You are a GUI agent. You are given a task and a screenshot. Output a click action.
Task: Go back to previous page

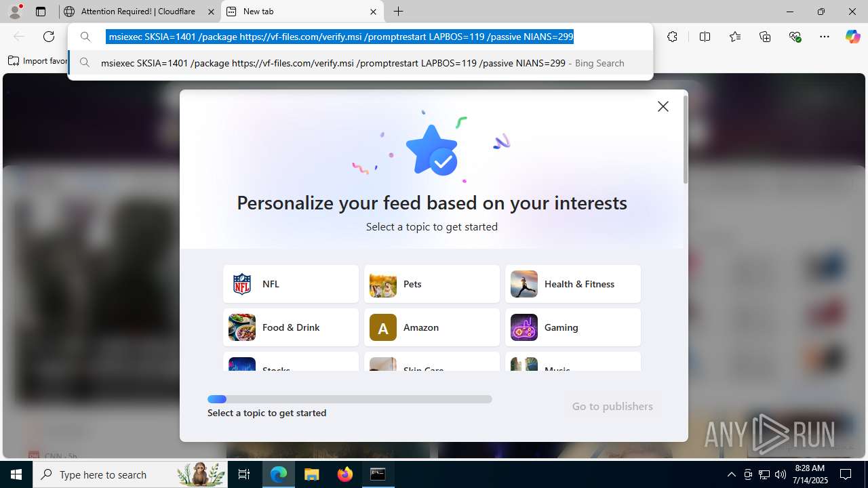[x=19, y=37]
